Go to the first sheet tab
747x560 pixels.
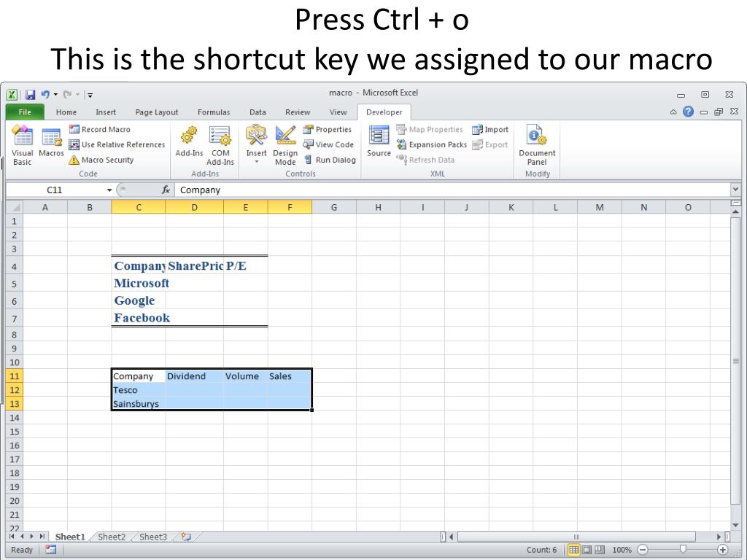(12, 536)
